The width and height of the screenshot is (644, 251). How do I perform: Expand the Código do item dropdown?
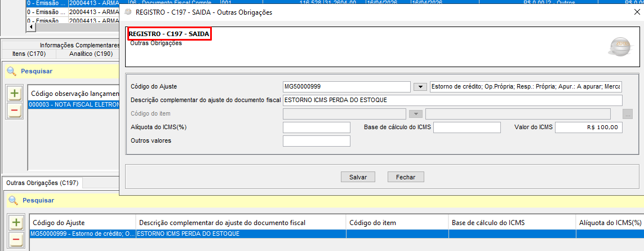pos(416,114)
